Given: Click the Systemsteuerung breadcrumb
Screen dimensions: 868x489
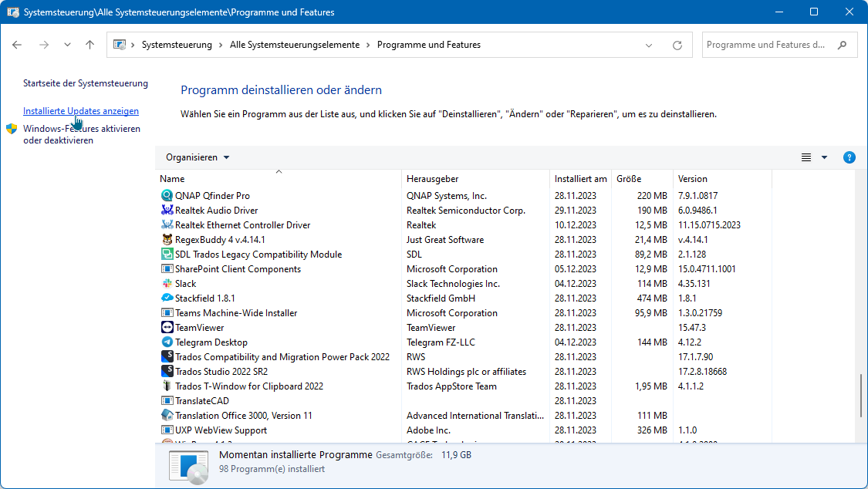Looking at the screenshot, I should click(x=177, y=45).
